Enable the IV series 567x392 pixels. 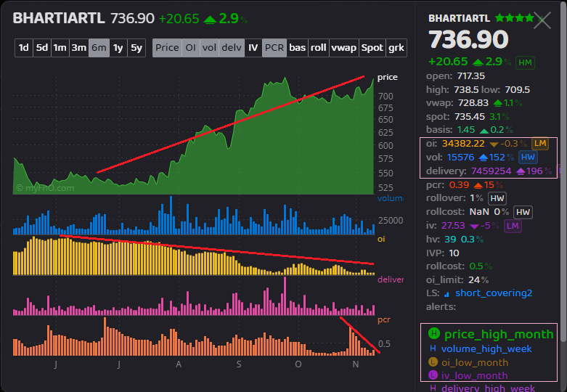point(253,48)
